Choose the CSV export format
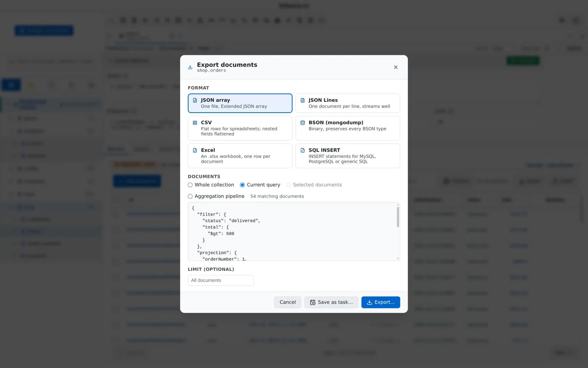The image size is (588, 368). (x=240, y=128)
